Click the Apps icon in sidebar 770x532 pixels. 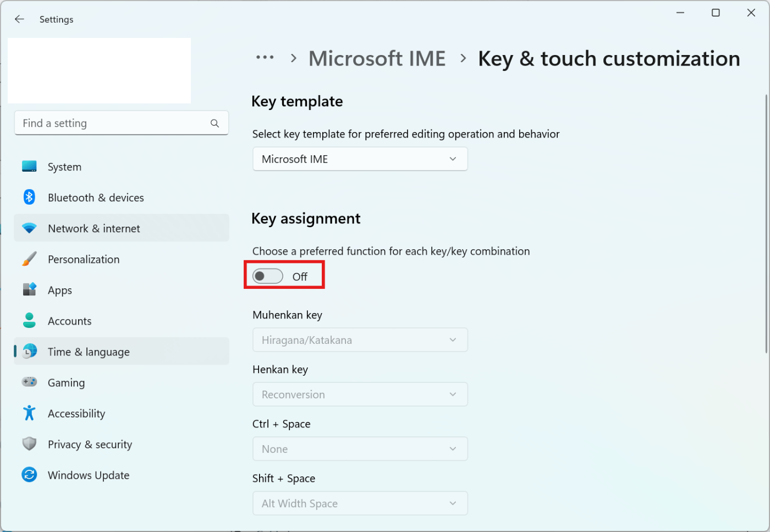(29, 289)
